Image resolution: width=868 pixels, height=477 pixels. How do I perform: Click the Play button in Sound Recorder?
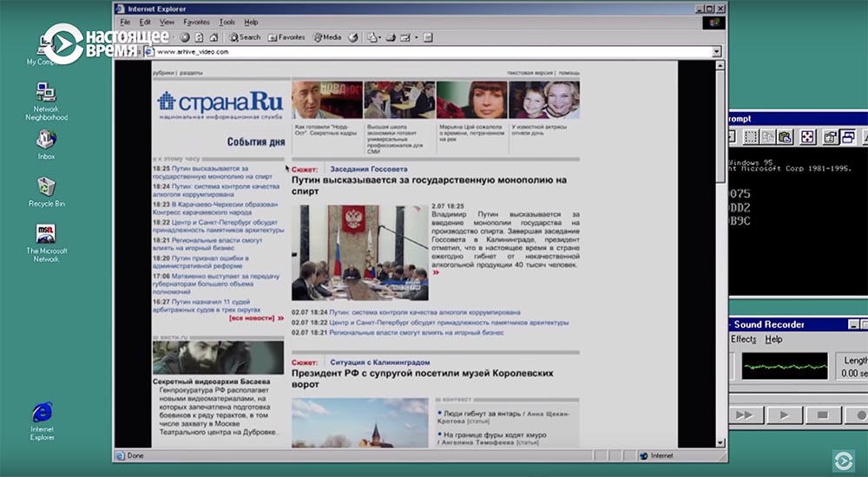click(784, 415)
